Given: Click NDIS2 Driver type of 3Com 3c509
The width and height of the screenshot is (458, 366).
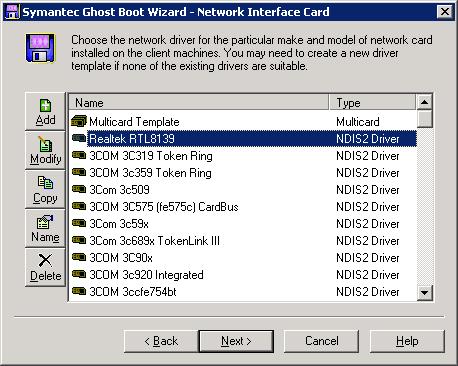Looking at the screenshot, I should 368,190.
